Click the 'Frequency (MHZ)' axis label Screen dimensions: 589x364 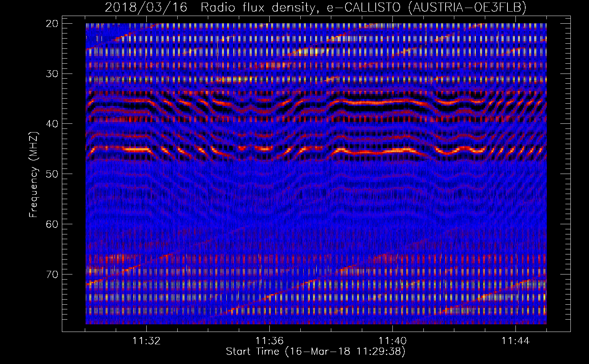click(x=33, y=175)
